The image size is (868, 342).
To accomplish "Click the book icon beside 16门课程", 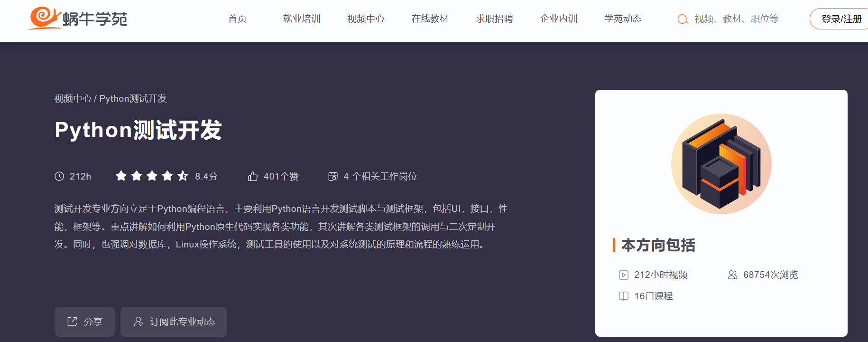I will coord(624,296).
